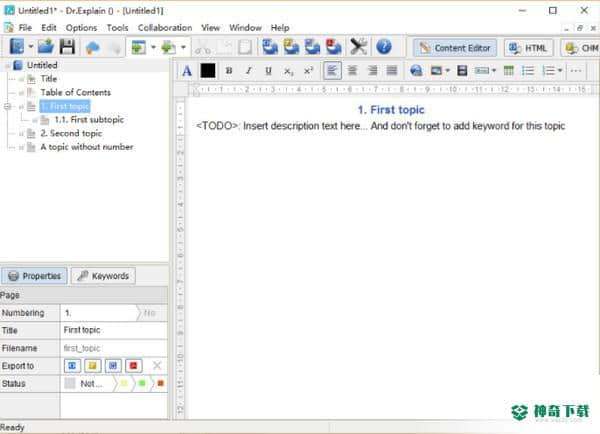Toggle subscript formatting
The height and width of the screenshot is (434, 600).
tap(289, 71)
